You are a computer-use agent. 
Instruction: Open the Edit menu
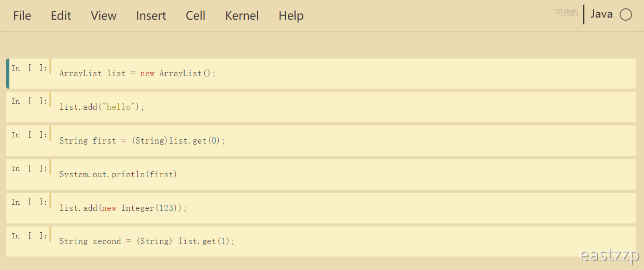point(61,16)
